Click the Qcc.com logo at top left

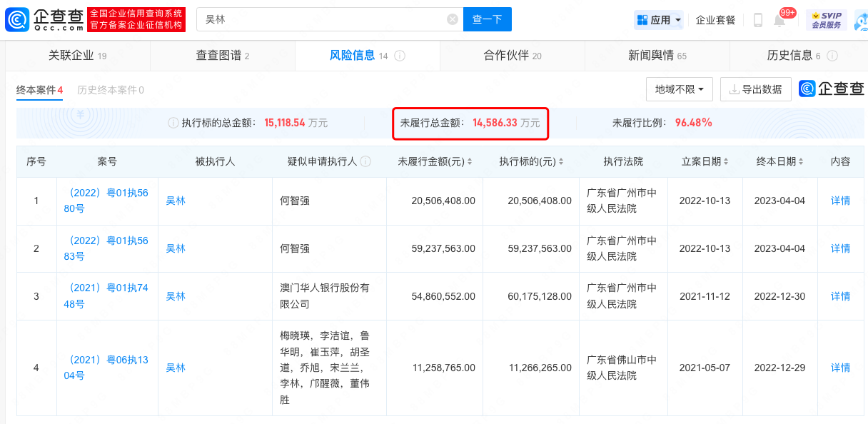[x=44, y=19]
